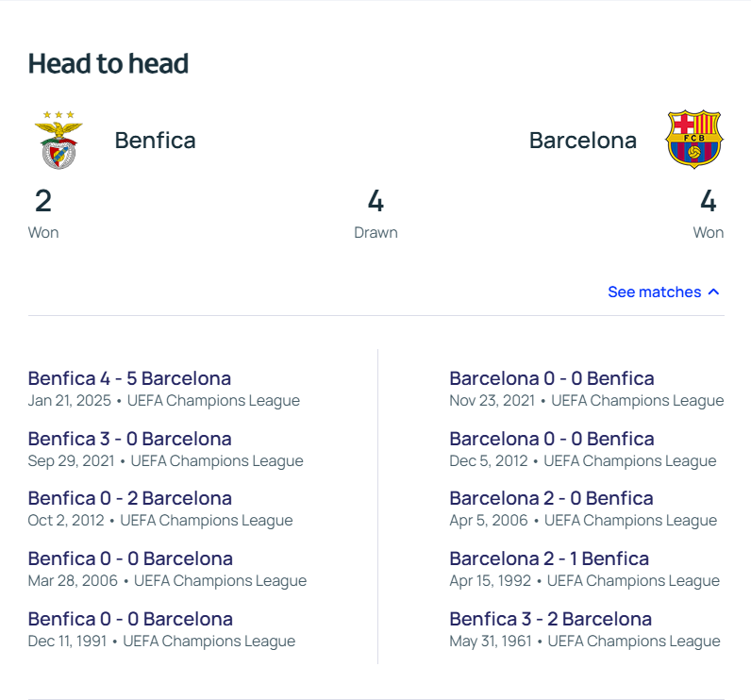Click the FC Barcelona club crest
This screenshot has height=700, width=751.
pyautogui.click(x=694, y=140)
